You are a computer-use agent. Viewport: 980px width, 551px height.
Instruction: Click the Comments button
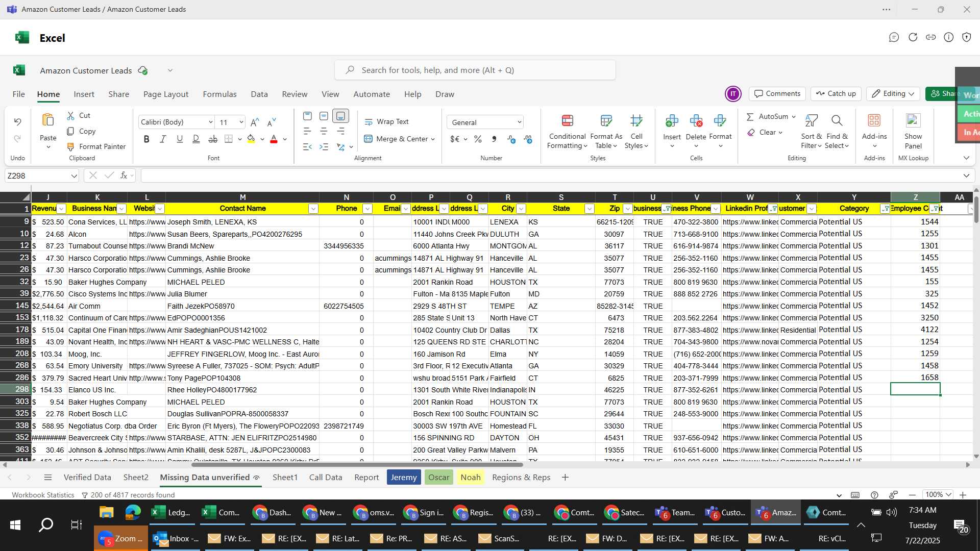[777, 94]
